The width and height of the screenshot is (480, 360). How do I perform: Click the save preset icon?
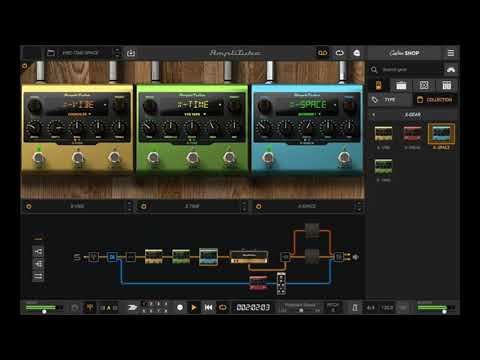131,53
